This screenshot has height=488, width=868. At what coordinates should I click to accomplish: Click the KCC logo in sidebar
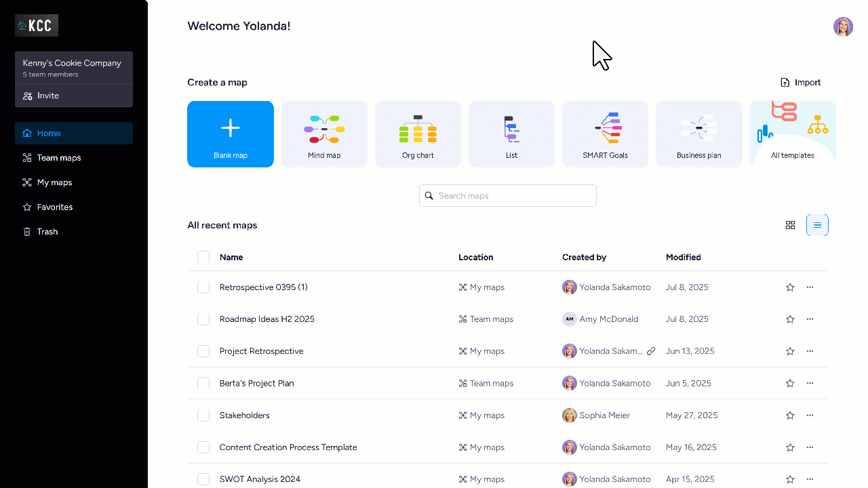pyautogui.click(x=37, y=26)
